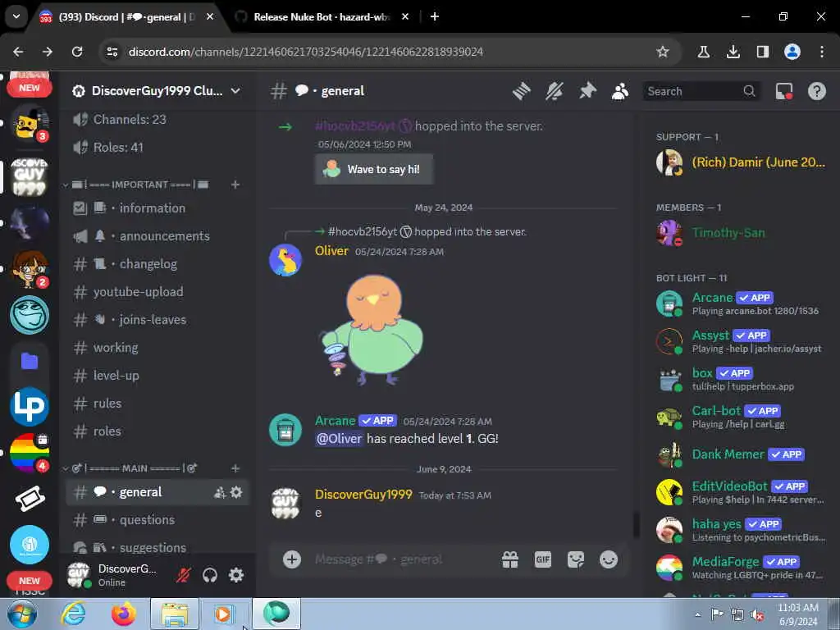Open the Threads icon in channel header
The image size is (840, 630).
[x=521, y=91]
